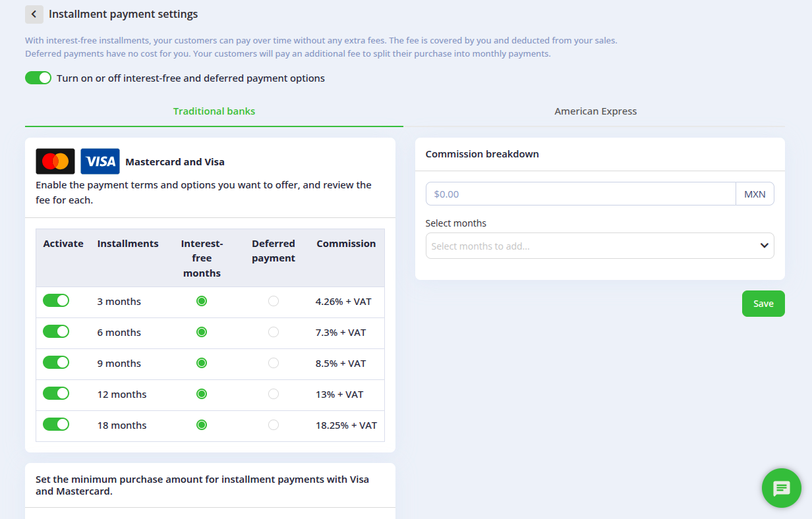Click the Activate column header
The image size is (812, 519).
[x=63, y=244]
